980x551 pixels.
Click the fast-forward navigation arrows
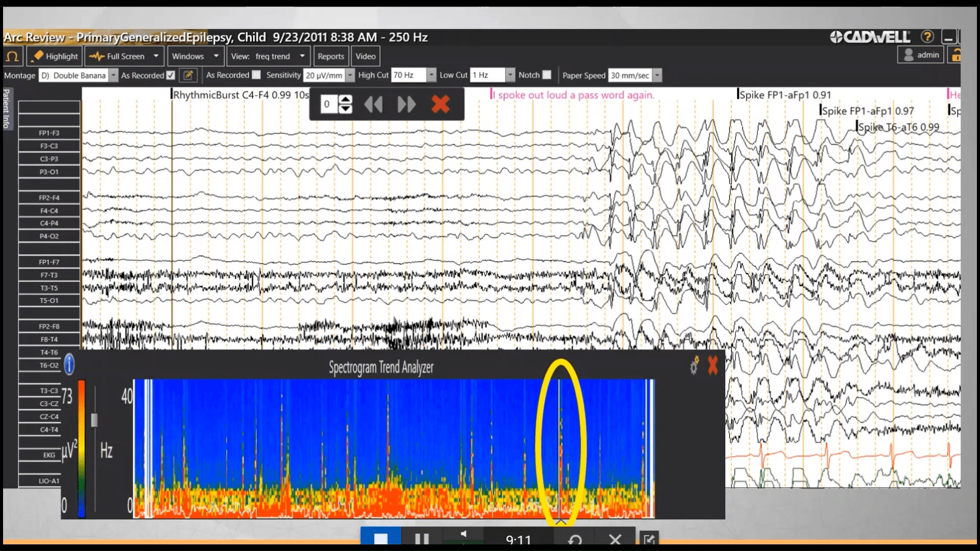click(406, 104)
